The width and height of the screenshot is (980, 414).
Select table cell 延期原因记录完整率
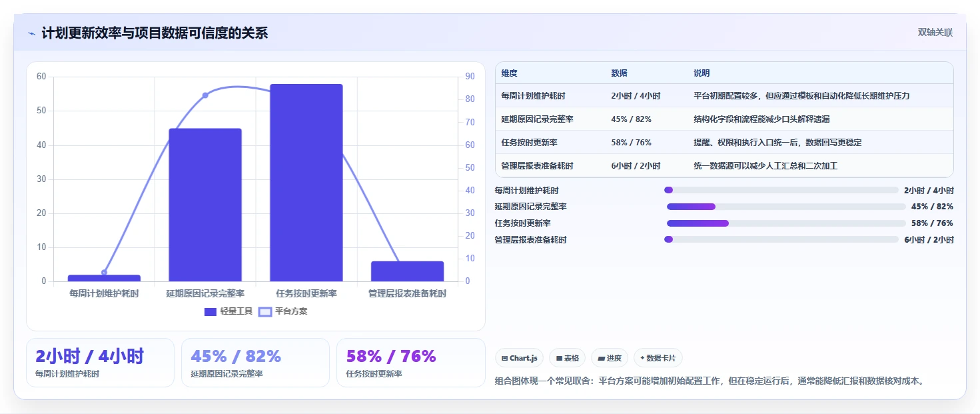[x=537, y=119]
